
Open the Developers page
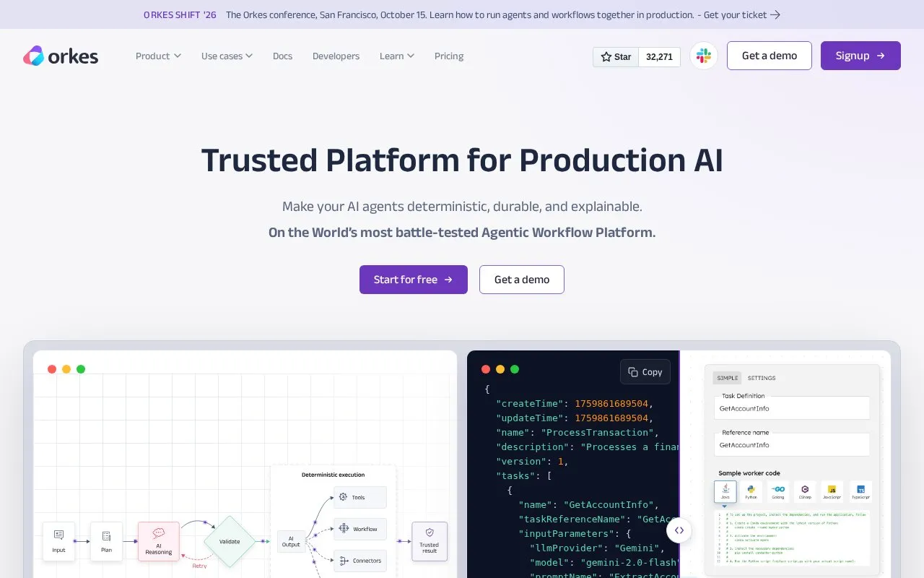click(336, 56)
